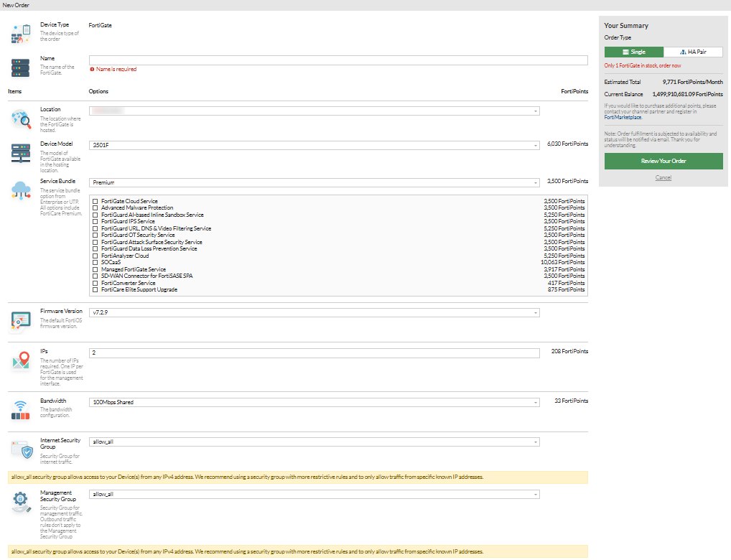Check FortiGuard URL, DNS & Video Filtering

[95, 228]
